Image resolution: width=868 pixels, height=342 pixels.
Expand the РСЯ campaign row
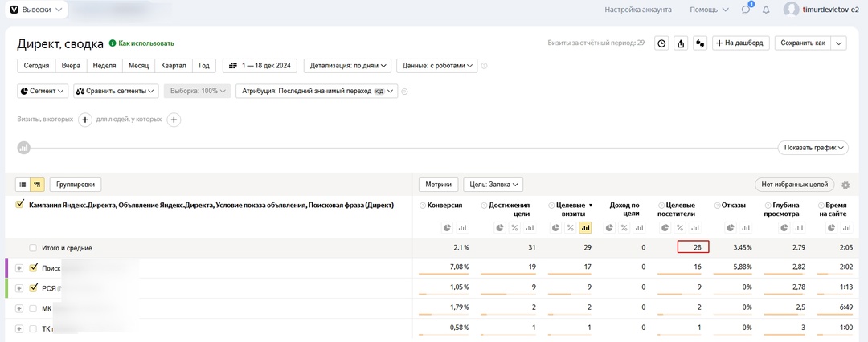point(19,288)
